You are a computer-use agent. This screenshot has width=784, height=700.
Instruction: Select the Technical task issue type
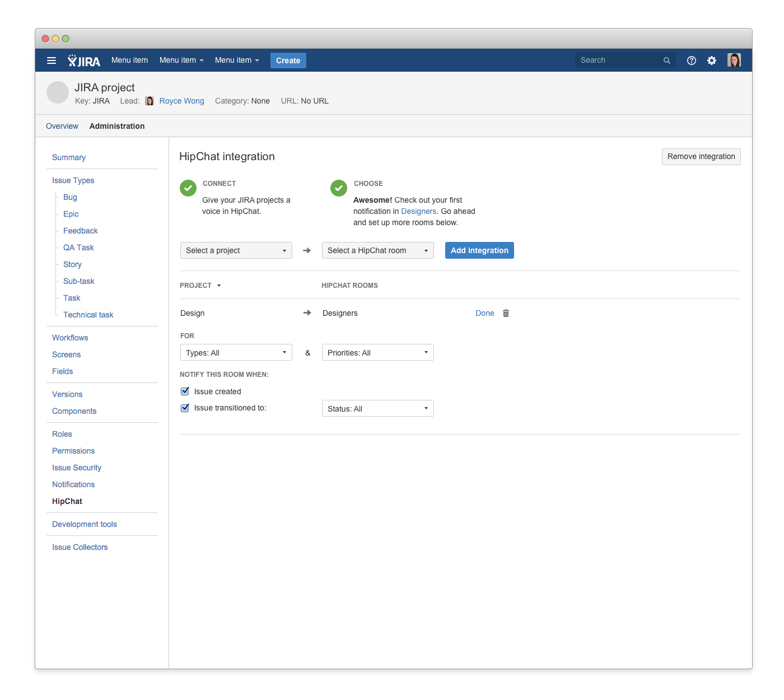88,315
